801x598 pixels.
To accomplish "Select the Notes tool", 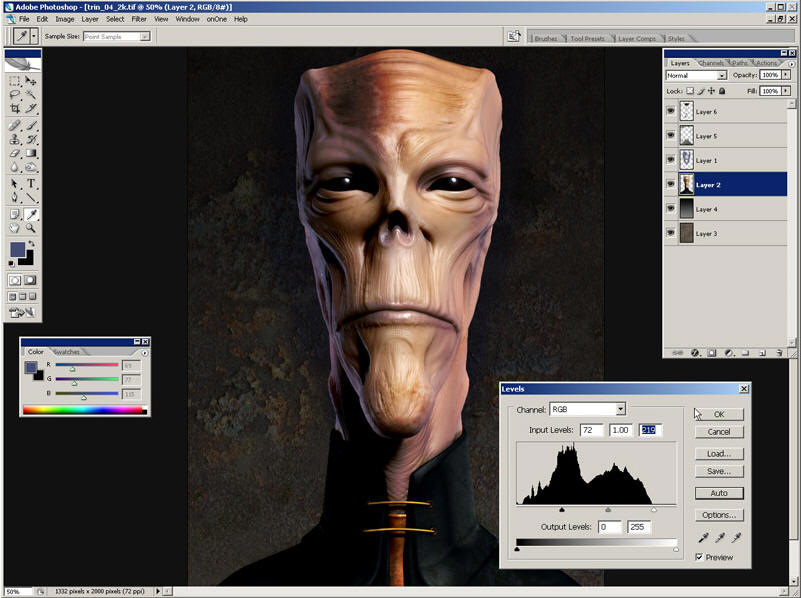I will click(15, 214).
